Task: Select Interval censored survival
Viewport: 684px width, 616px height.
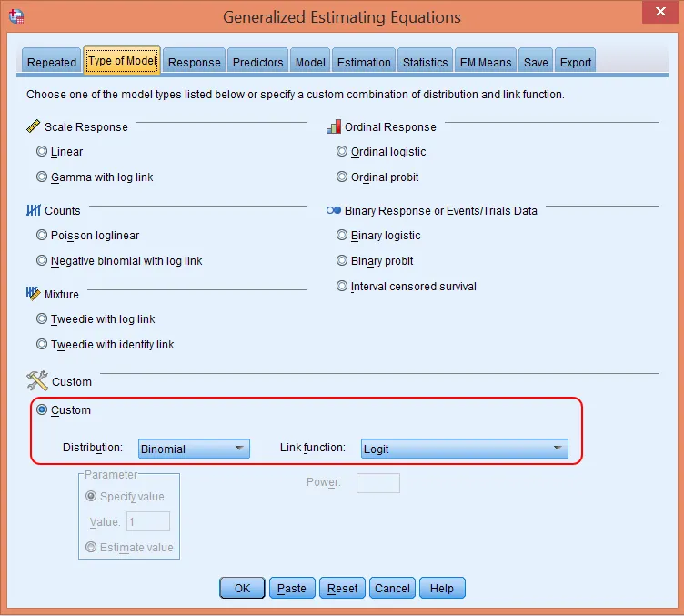Action: point(342,287)
